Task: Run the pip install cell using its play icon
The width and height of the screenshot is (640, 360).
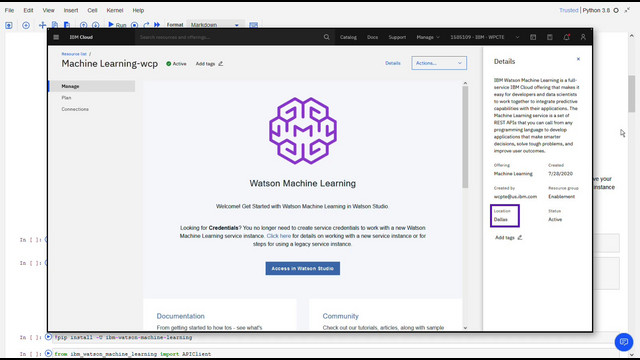Action: point(49,337)
